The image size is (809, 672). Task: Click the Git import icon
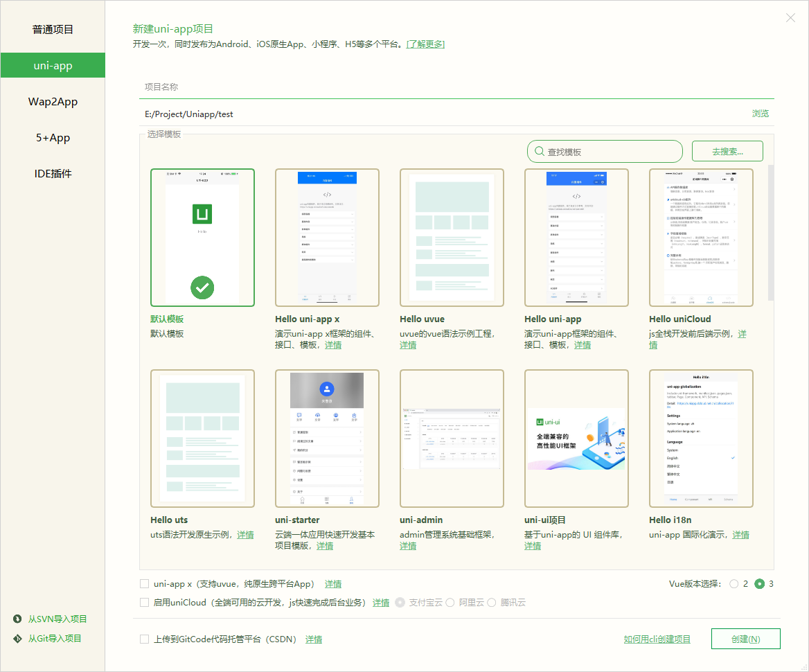[17, 638]
